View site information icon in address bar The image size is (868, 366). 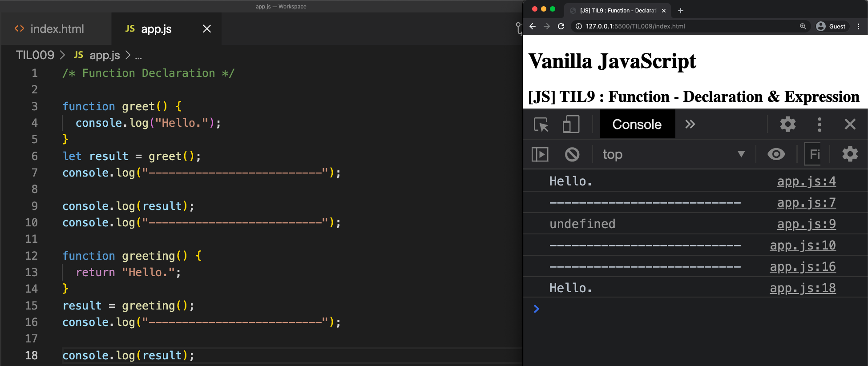(x=579, y=26)
